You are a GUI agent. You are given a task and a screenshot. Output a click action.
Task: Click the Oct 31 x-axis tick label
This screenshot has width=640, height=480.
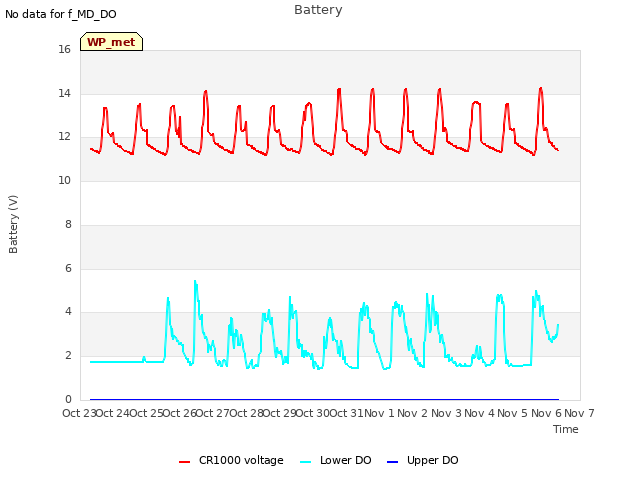[x=346, y=413]
